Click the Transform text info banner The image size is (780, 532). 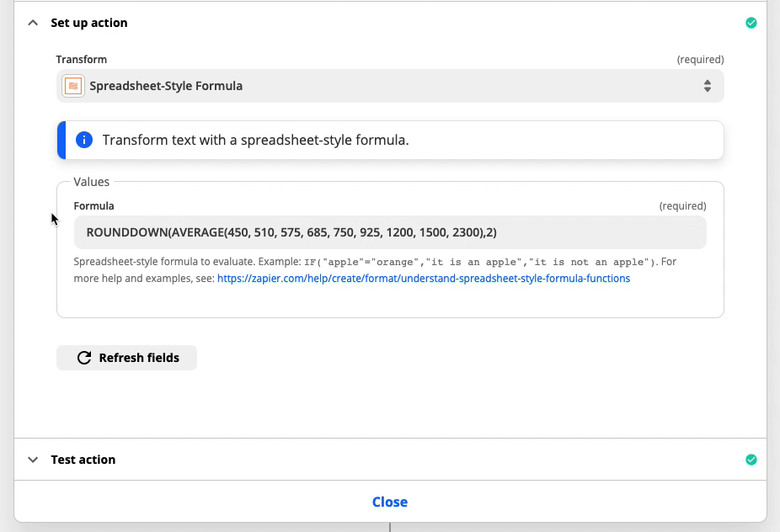(x=390, y=141)
